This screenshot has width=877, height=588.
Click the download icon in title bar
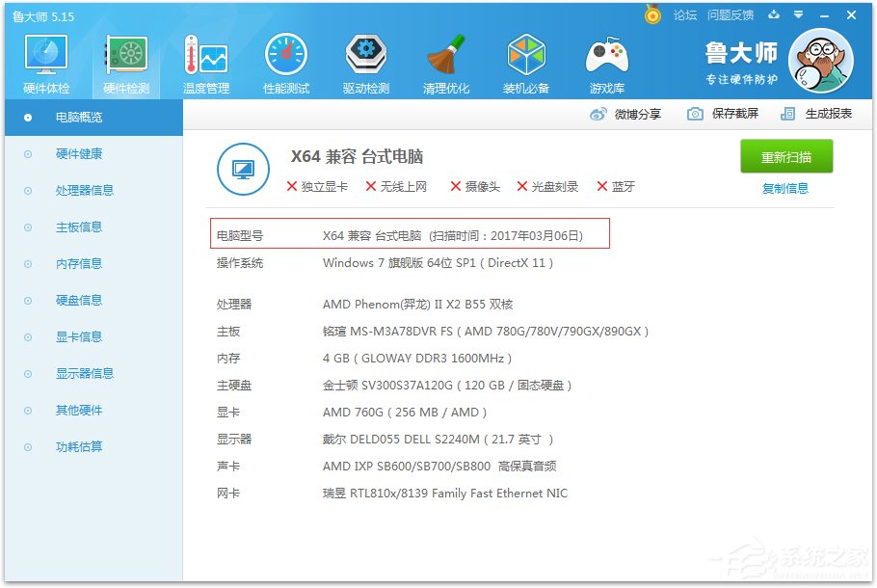pyautogui.click(x=774, y=14)
